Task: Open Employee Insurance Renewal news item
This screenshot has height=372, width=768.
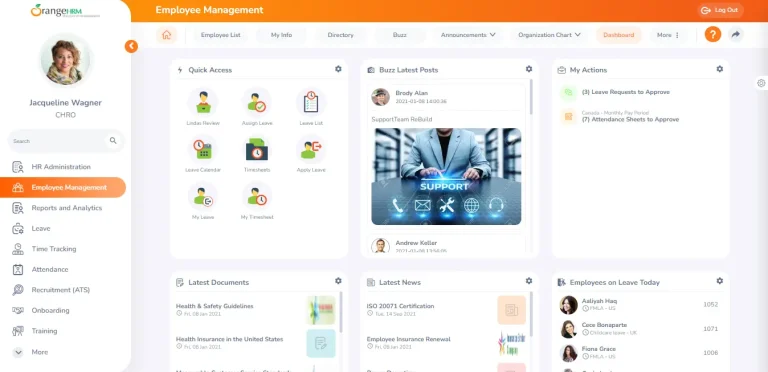Action: tap(408, 339)
